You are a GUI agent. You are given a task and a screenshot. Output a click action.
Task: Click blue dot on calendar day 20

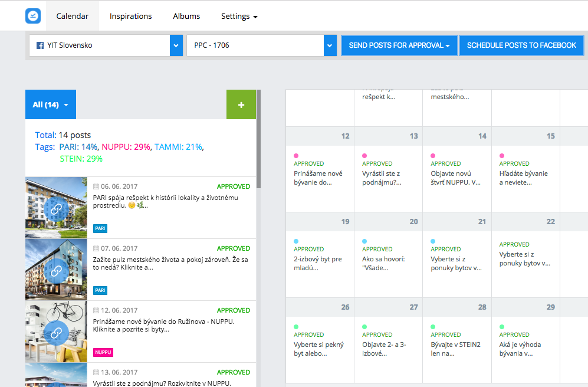364,241
